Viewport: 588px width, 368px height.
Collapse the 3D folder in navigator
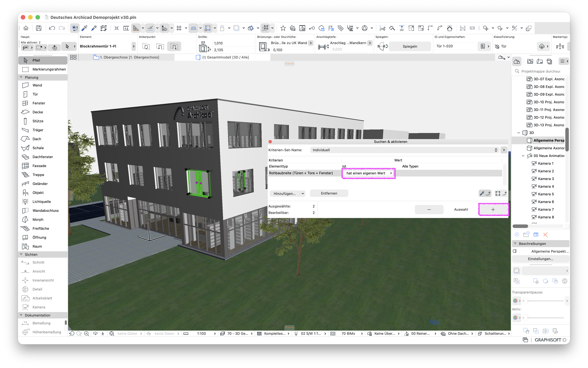pyautogui.click(x=518, y=133)
